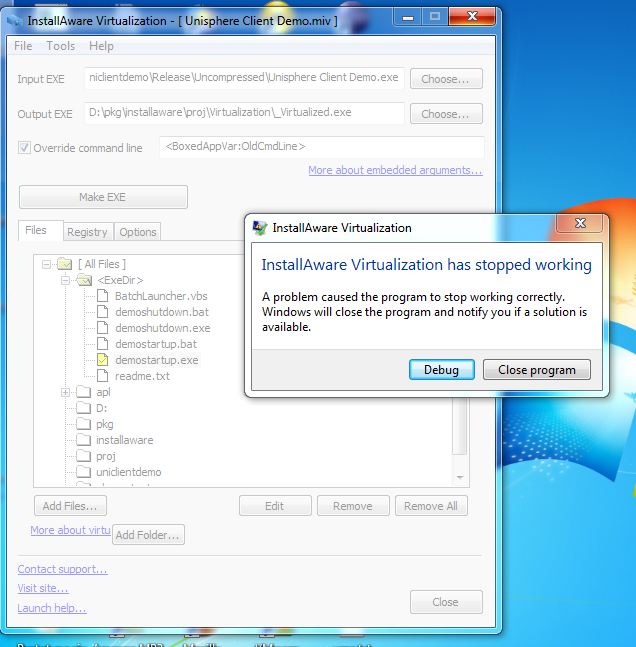Collapse the <ExeDir> tree node

click(65, 281)
